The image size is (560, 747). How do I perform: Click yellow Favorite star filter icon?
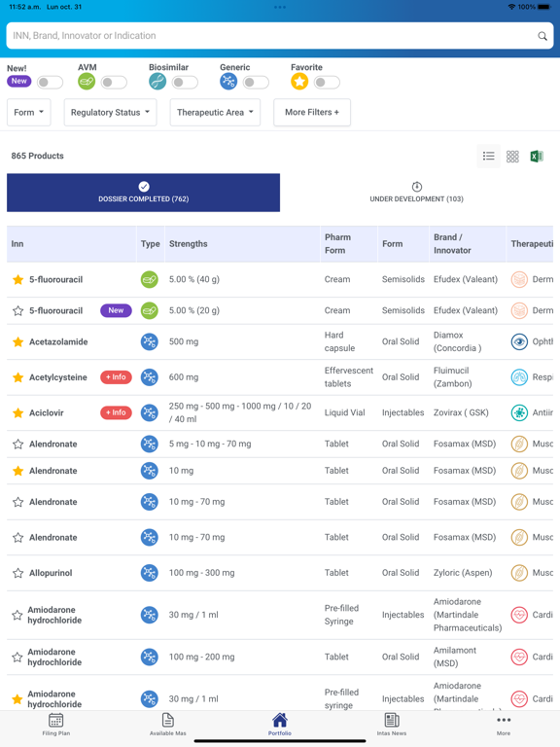click(299, 82)
